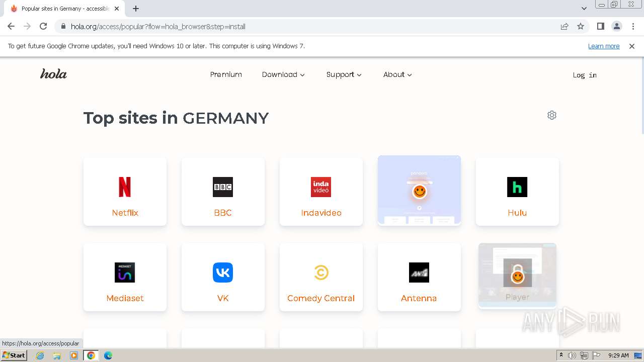Open the tab search dropdown arrow
Screen dimensions: 644x362
click(x=584, y=9)
